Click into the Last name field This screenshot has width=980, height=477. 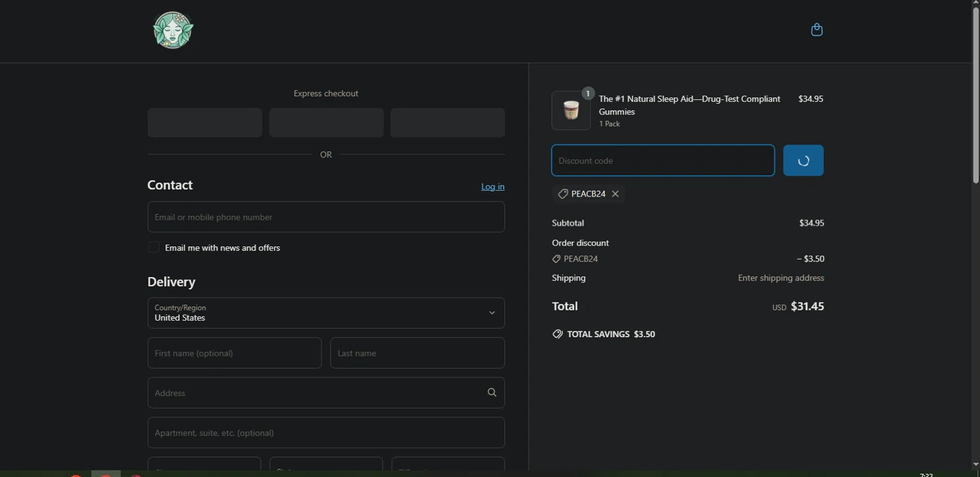(417, 353)
